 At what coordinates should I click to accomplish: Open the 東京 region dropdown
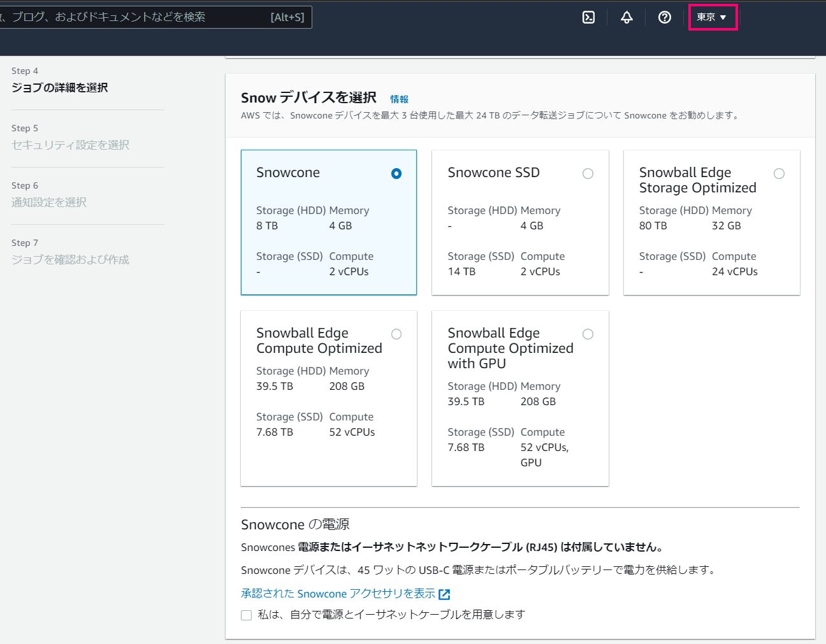pyautogui.click(x=713, y=17)
